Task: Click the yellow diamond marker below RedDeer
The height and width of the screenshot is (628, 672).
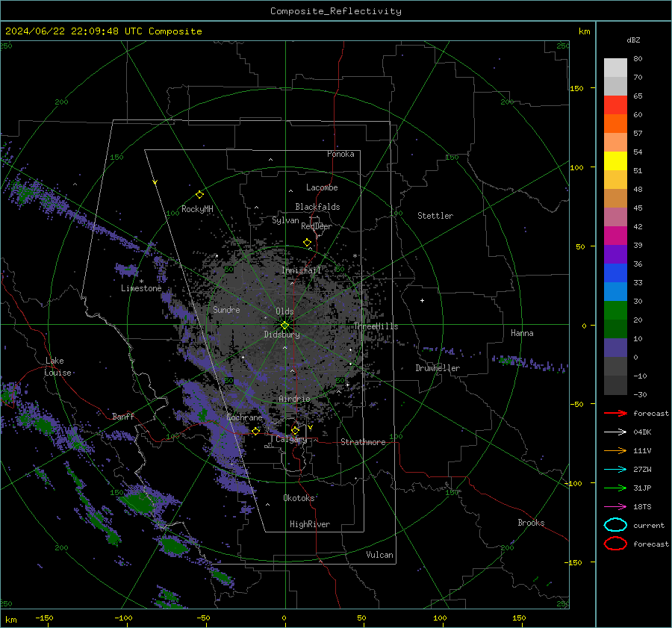Action: tap(308, 243)
